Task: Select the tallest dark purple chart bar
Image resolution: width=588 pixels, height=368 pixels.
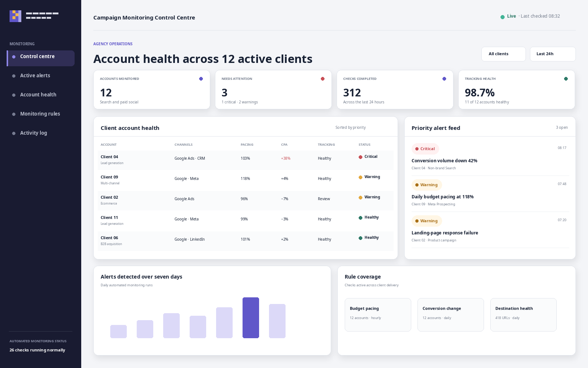Action: pyautogui.click(x=251, y=318)
